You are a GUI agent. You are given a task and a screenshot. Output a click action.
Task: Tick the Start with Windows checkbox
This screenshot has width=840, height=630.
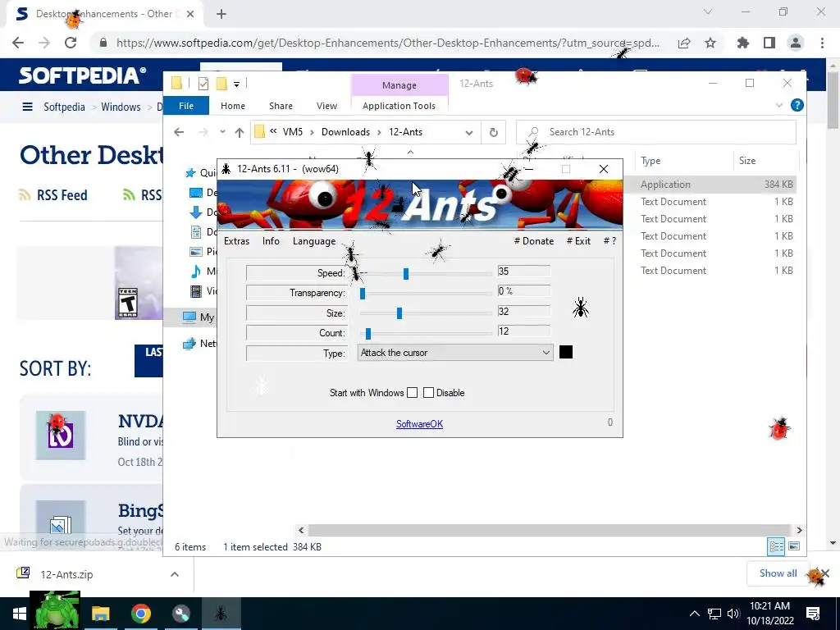pyautogui.click(x=412, y=393)
